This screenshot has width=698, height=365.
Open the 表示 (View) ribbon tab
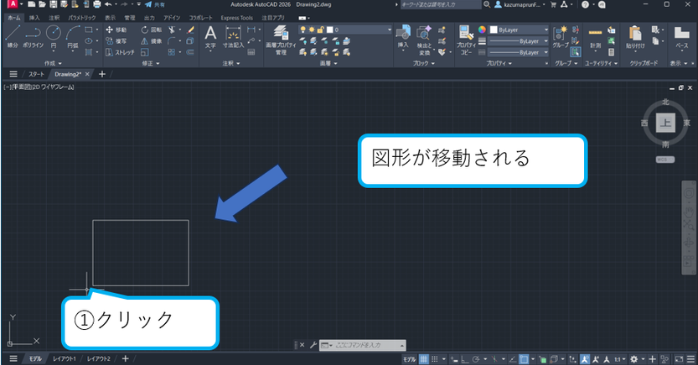(110, 18)
